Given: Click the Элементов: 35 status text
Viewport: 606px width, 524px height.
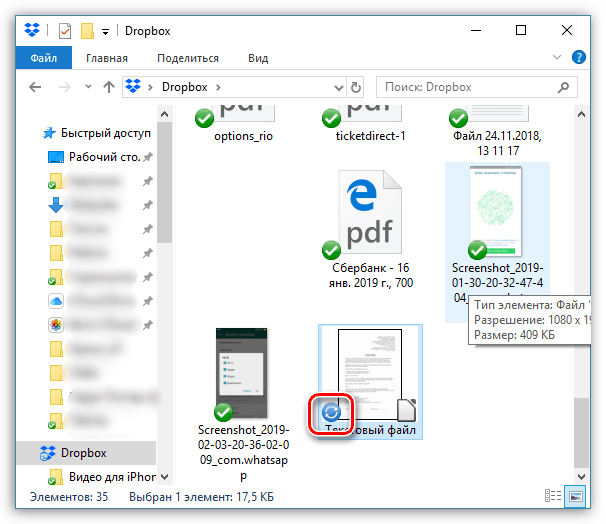Looking at the screenshot, I should (69, 497).
